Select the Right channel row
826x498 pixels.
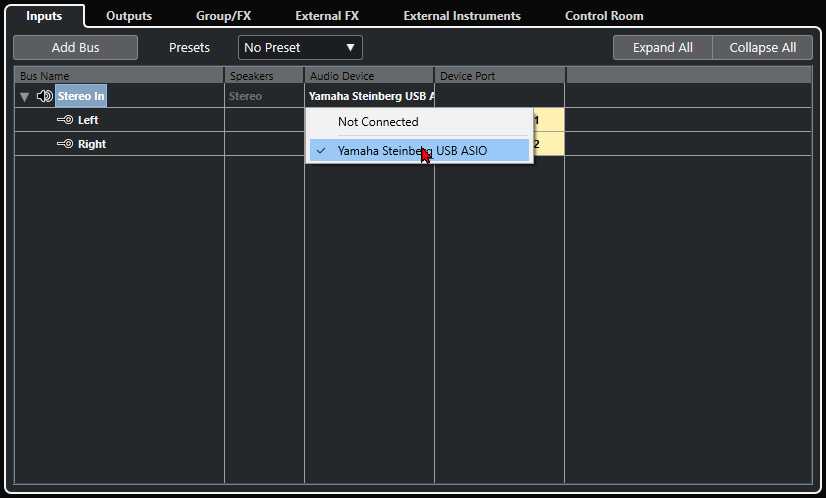(92, 144)
